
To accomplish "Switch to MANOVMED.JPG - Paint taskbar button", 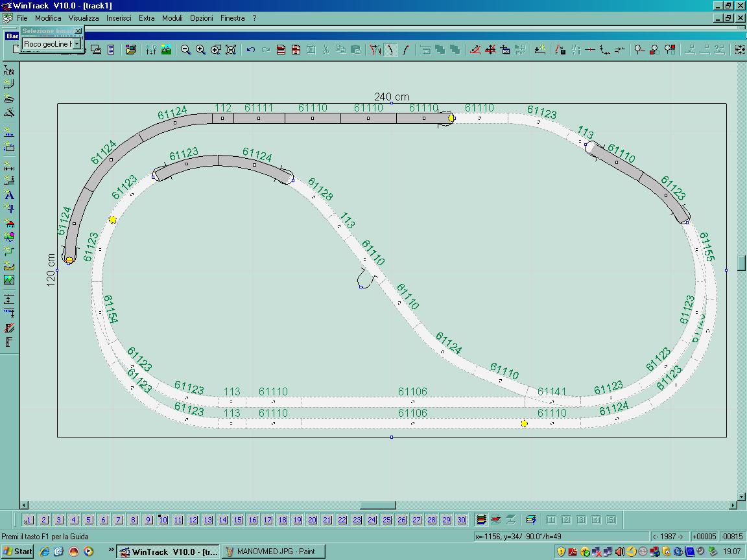I will pyautogui.click(x=274, y=552).
